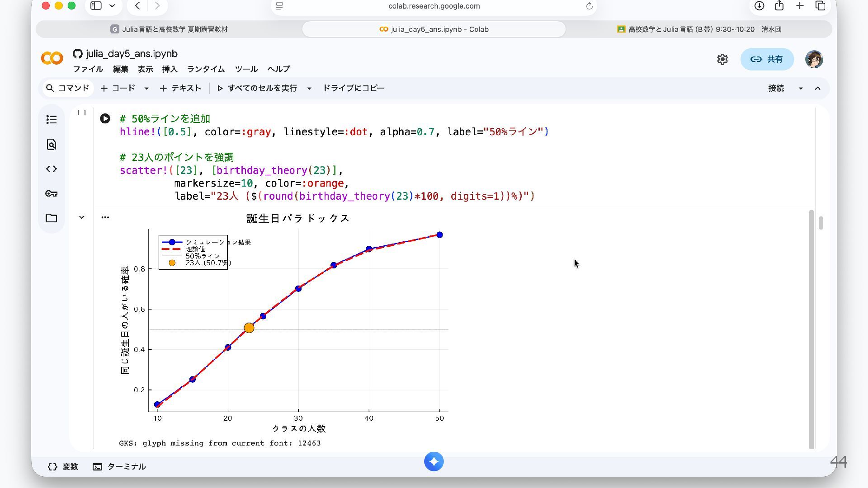Open the ランタイム menu
The image size is (868, 488).
pos(206,69)
